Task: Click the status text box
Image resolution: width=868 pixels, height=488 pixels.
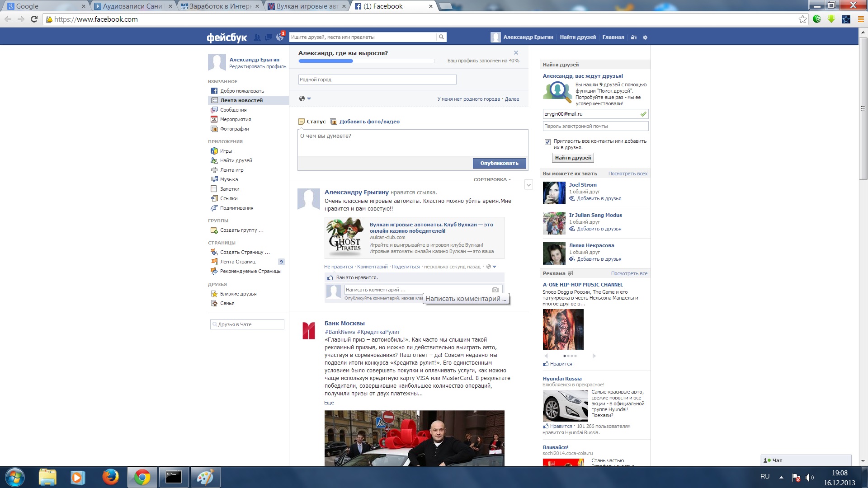Action: [413, 143]
